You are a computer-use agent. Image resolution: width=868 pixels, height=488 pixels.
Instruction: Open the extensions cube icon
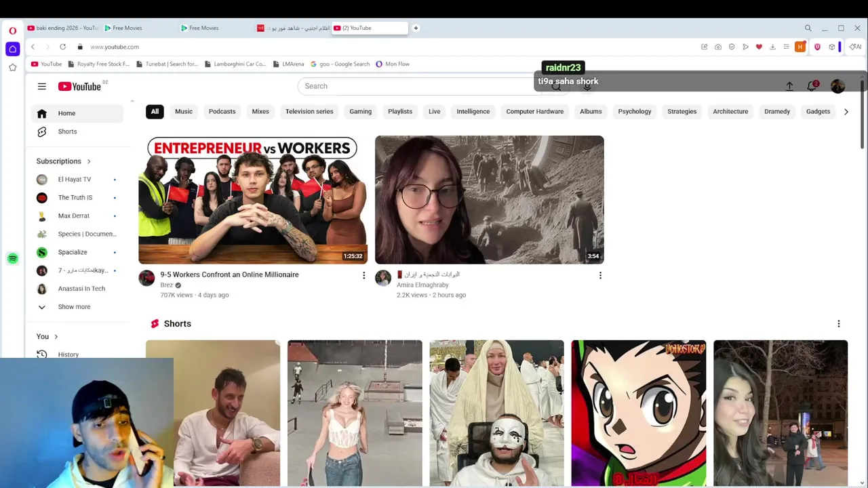coord(831,47)
